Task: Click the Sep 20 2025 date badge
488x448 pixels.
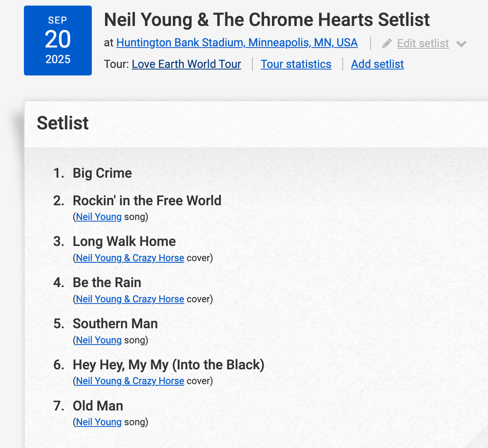Action: [58, 40]
